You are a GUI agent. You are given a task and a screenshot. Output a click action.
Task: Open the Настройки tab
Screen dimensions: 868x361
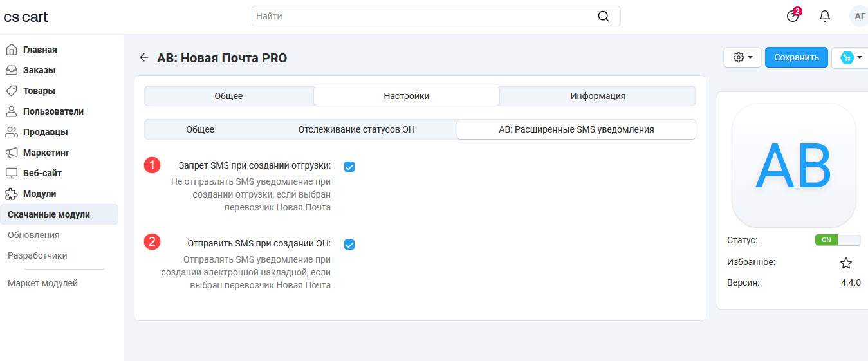point(407,96)
